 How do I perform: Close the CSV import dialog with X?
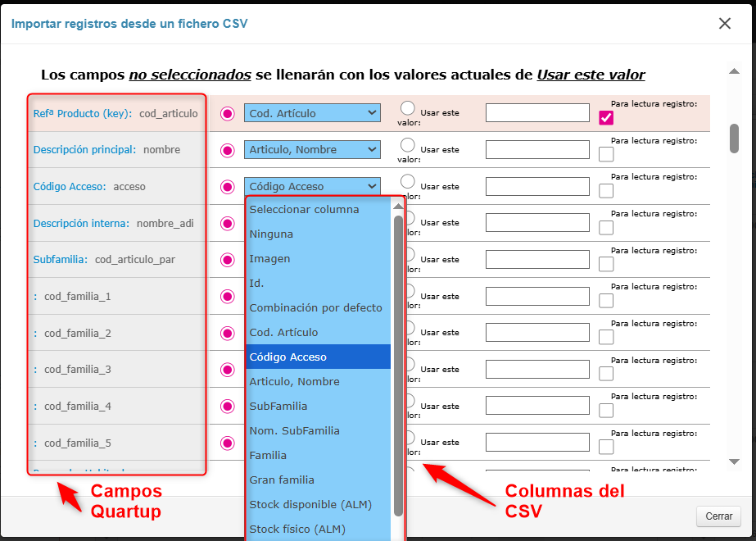point(724,24)
